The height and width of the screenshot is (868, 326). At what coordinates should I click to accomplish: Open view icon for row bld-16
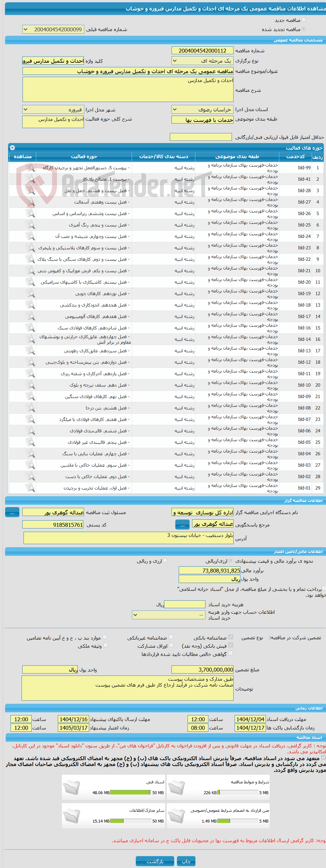pos(30,328)
